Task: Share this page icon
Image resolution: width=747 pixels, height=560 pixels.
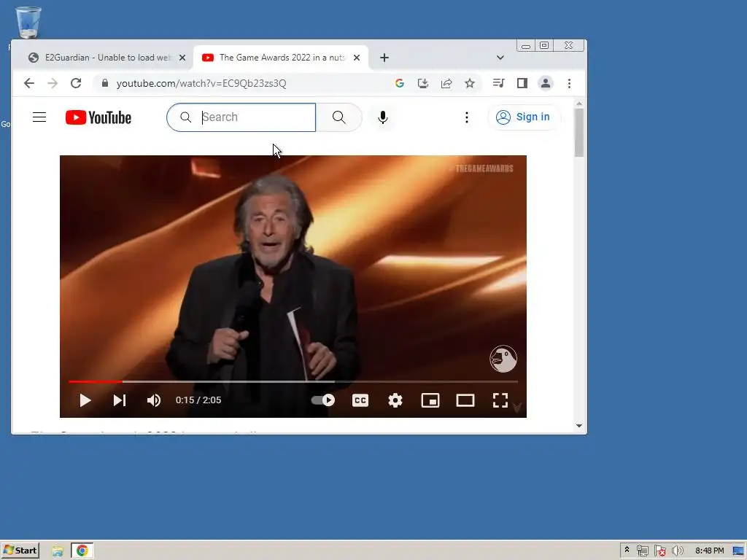Action: (446, 83)
